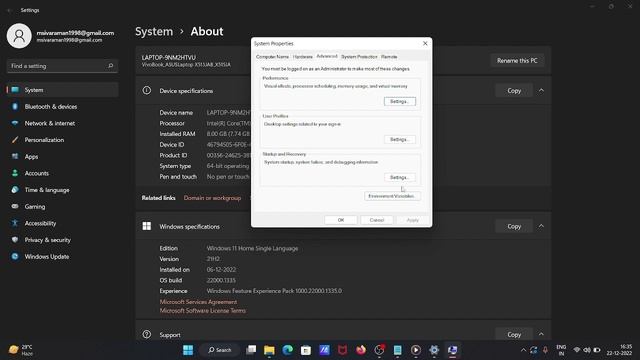Open Startup and Recovery Settings button
The width and height of the screenshot is (640, 360).
[400, 177]
